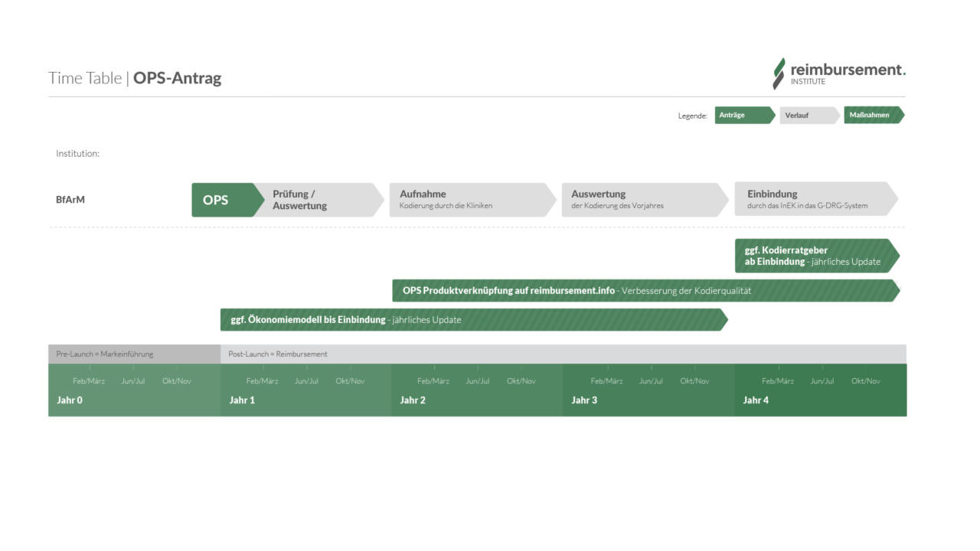Click the OPS Produktverknüpfung bar

point(643,291)
